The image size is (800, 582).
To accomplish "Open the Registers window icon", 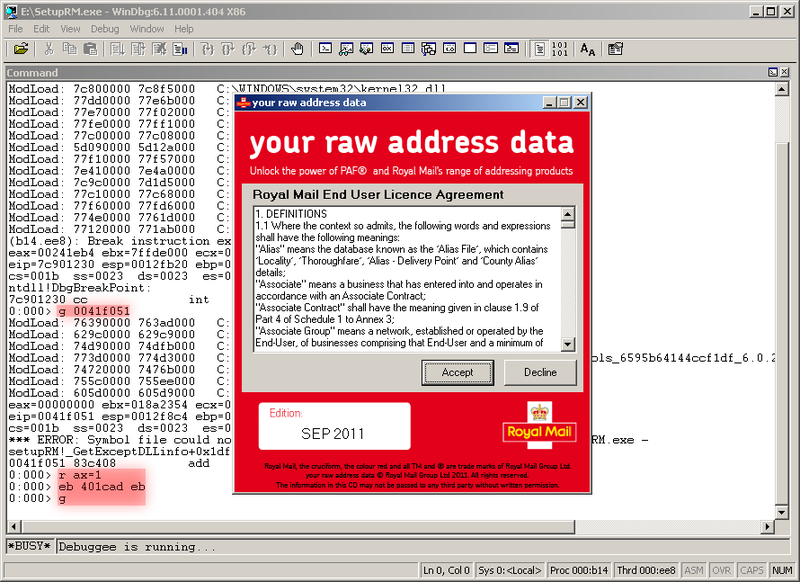I will [x=387, y=48].
